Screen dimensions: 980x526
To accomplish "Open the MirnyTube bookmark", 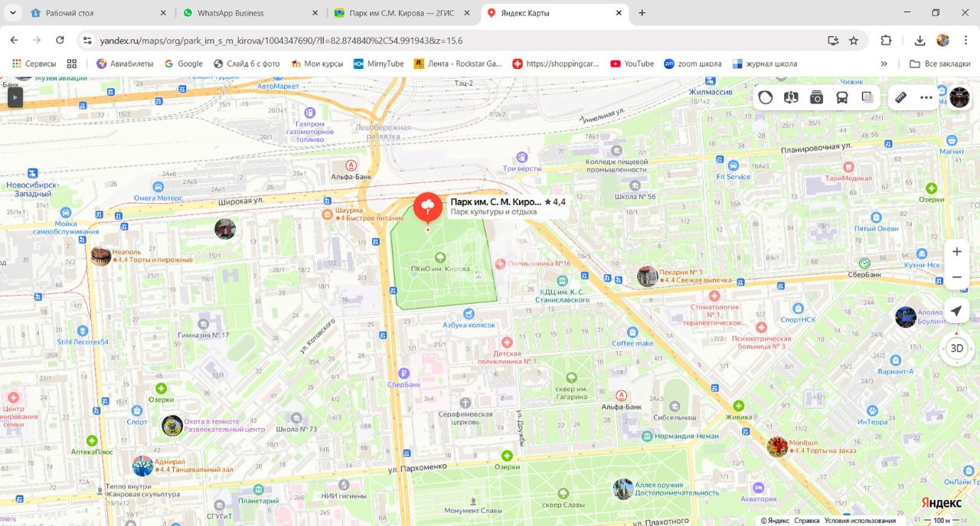I will [x=378, y=64].
